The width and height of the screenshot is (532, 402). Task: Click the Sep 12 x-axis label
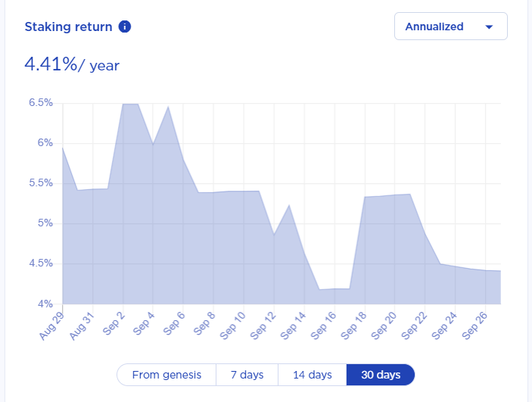point(263,326)
